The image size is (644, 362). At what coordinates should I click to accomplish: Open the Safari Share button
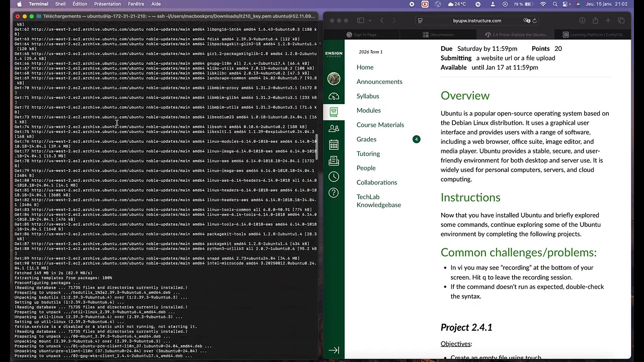click(595, 21)
